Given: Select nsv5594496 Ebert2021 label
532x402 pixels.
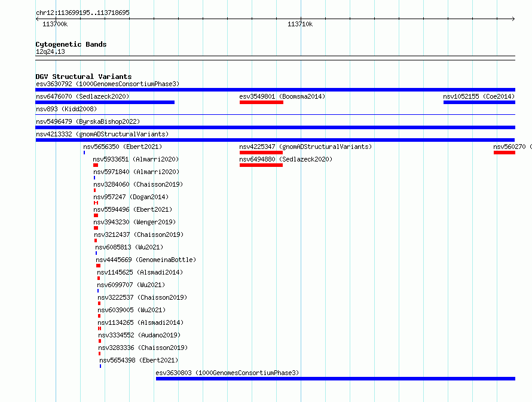Looking at the screenshot, I should pyautogui.click(x=133, y=209).
